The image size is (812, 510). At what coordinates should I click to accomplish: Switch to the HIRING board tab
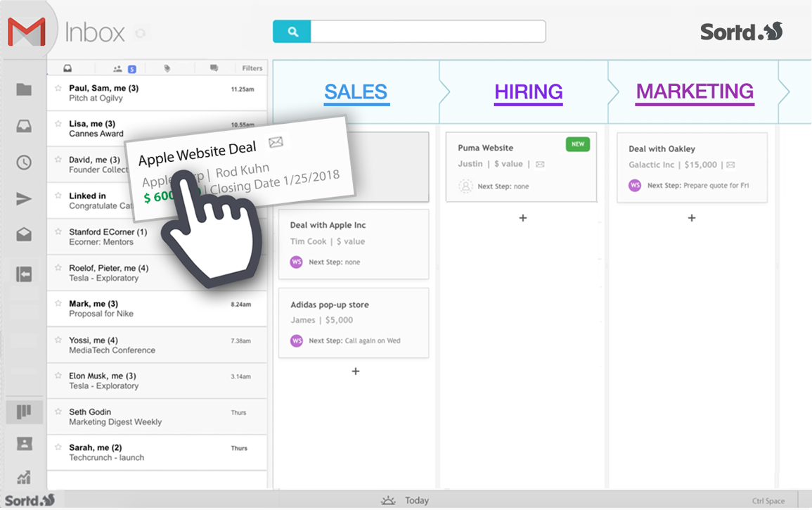(x=528, y=91)
